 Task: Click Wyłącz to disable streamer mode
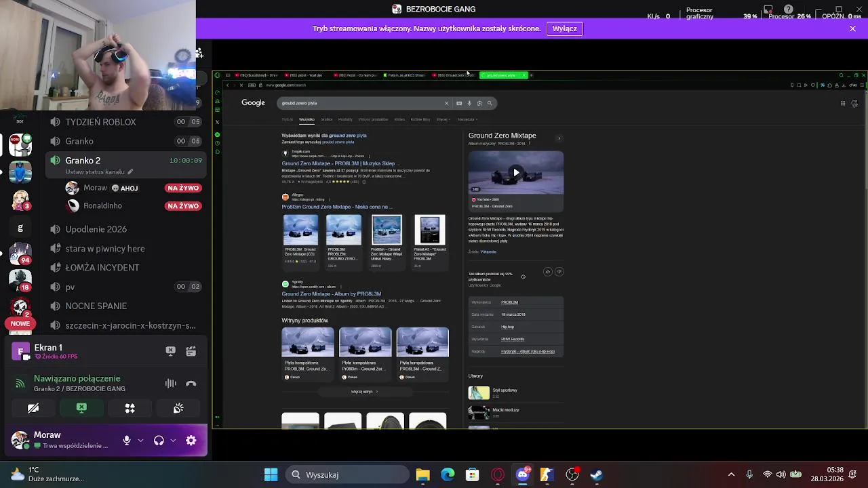coord(564,28)
